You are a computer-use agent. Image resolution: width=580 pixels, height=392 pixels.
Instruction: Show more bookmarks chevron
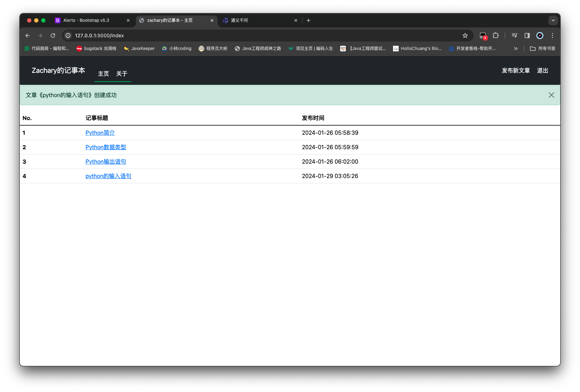(516, 49)
